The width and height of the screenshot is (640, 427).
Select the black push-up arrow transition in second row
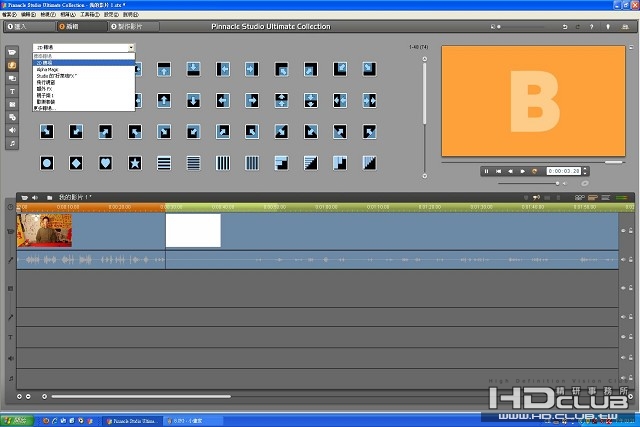[x=164, y=100]
